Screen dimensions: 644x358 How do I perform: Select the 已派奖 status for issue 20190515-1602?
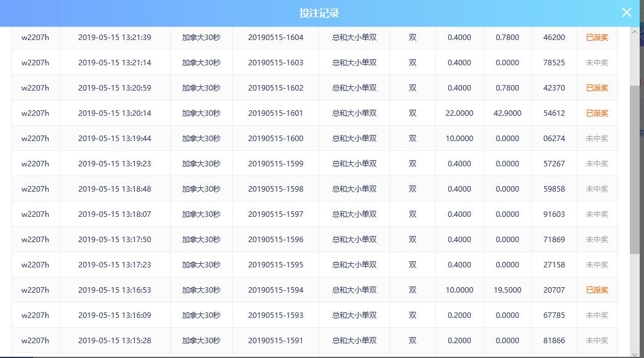click(x=597, y=88)
